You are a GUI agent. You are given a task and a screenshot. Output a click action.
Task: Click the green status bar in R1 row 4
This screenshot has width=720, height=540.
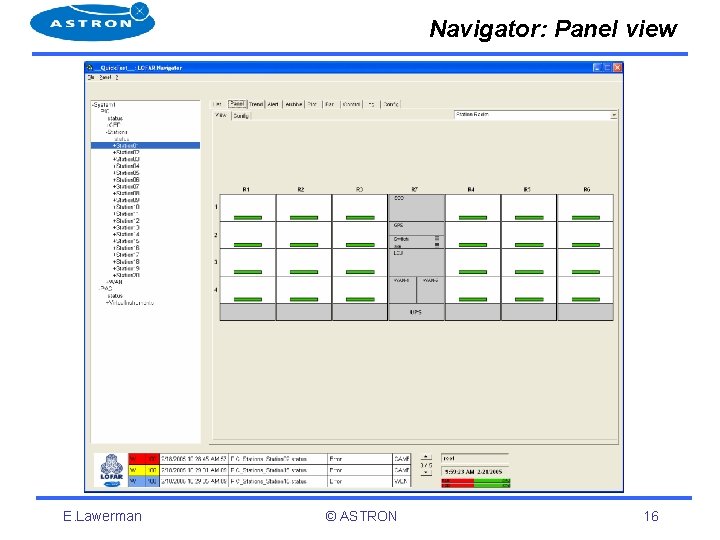click(x=248, y=299)
